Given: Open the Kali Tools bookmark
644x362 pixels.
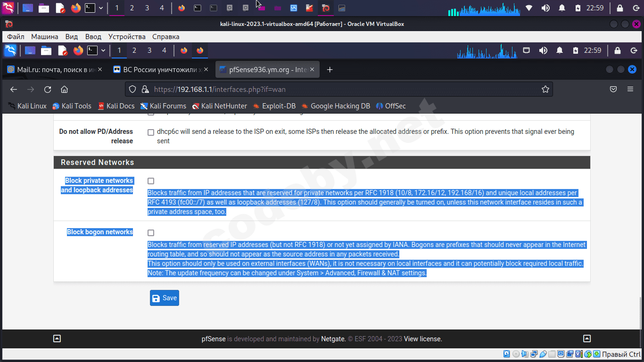Looking at the screenshot, I should click(x=72, y=106).
